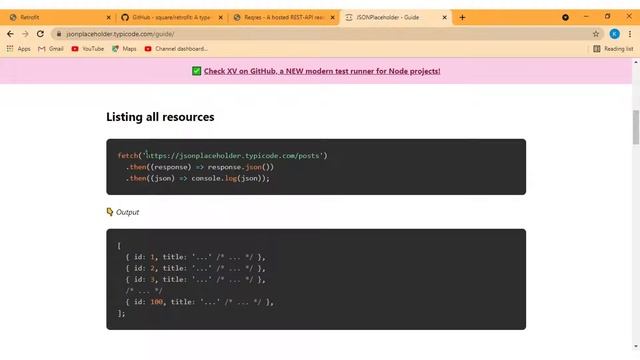Screen dimensions: 640x360
Task: Click the green checkmark icon in the banner
Action: tap(196, 71)
